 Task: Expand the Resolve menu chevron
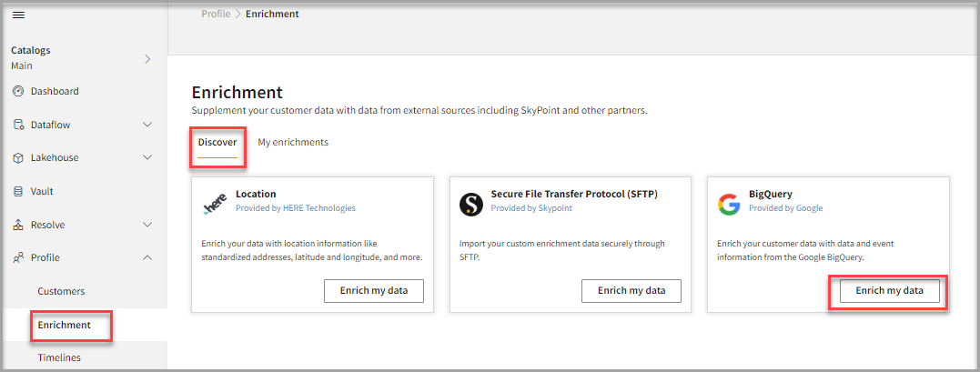(x=147, y=225)
